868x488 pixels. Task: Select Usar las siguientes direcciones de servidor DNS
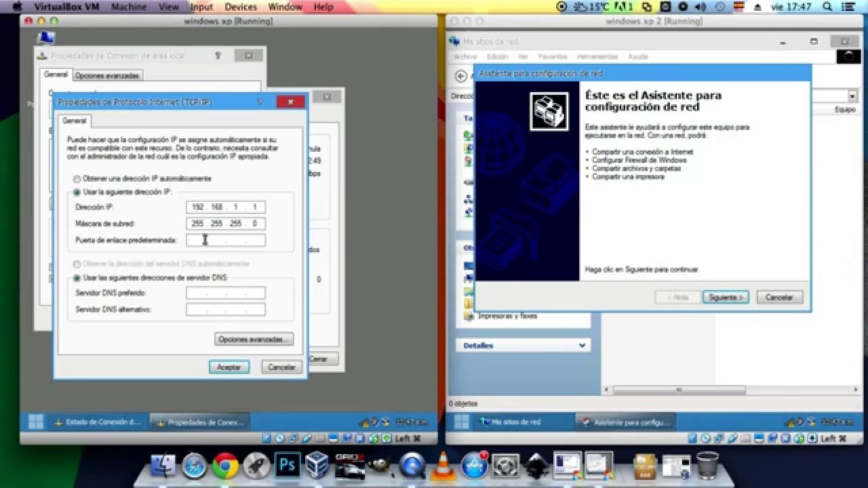pos(77,278)
